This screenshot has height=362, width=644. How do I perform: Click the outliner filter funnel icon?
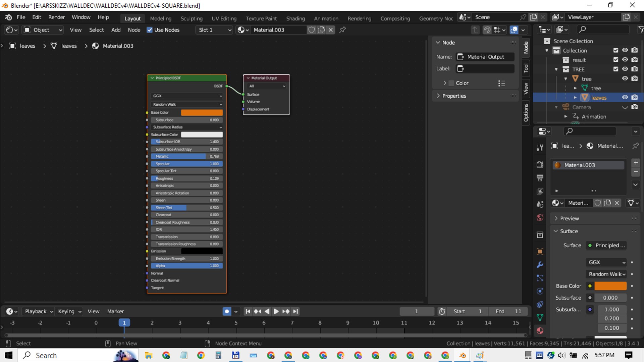[640, 30]
